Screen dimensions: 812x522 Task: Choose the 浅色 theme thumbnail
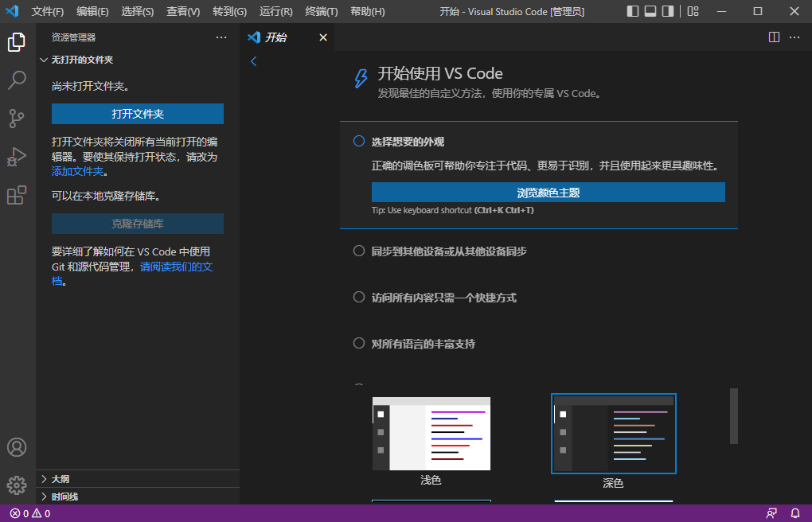431,434
